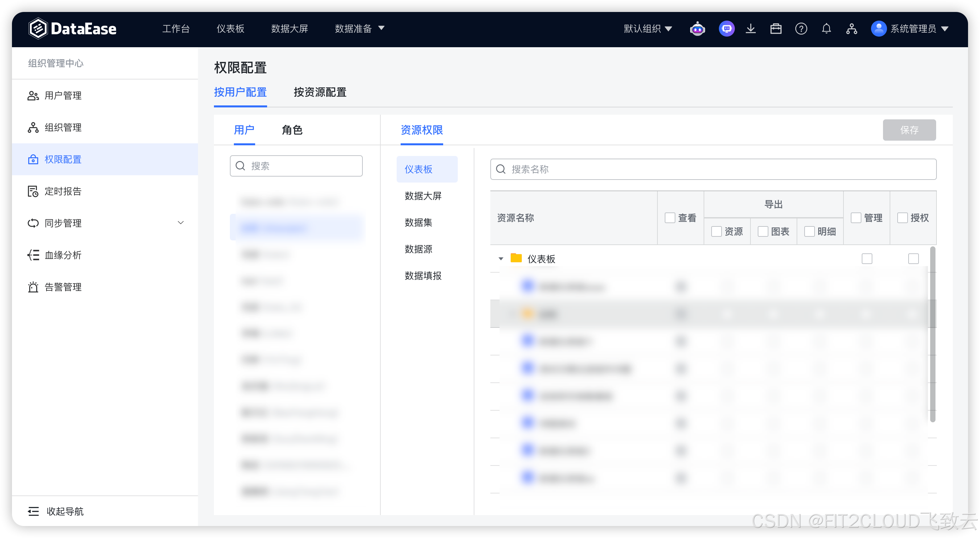Image resolution: width=980 pixels, height=538 pixels.
Task: Open the toolbox icon in header
Action: click(x=776, y=29)
